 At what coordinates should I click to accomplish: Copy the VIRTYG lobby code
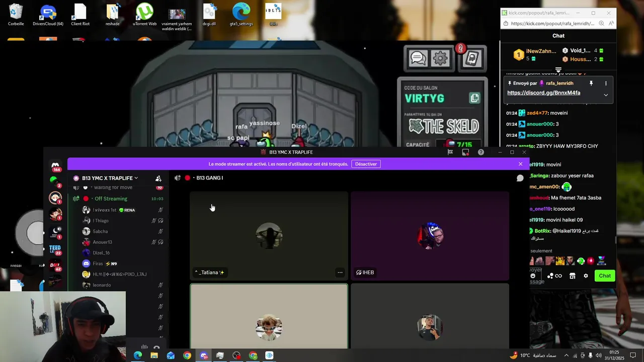point(474,98)
